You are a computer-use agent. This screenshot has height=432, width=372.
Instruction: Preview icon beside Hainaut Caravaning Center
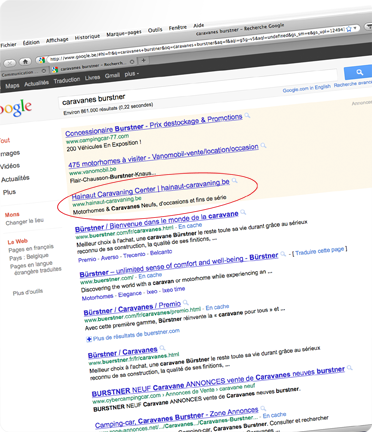(x=235, y=180)
